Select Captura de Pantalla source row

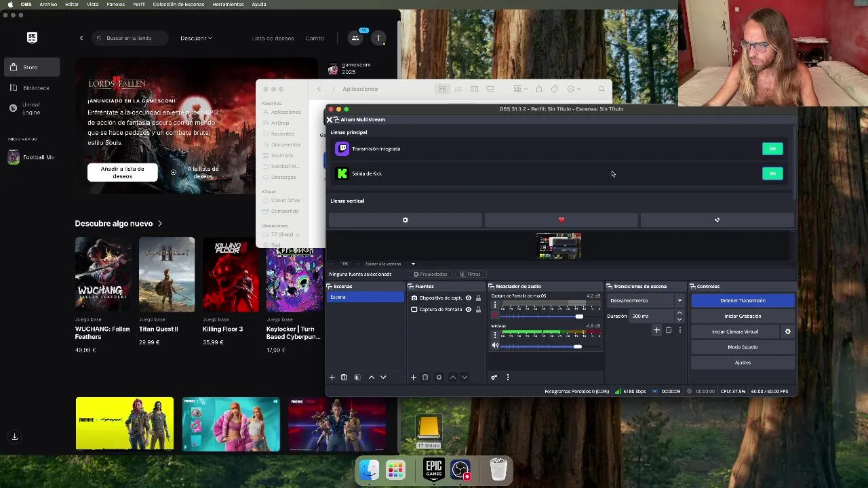446,310
